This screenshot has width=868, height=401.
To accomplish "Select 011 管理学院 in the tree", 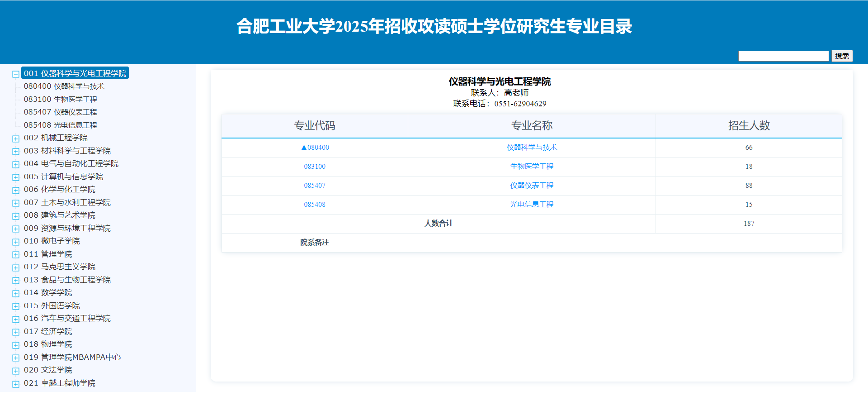I will click(x=48, y=254).
